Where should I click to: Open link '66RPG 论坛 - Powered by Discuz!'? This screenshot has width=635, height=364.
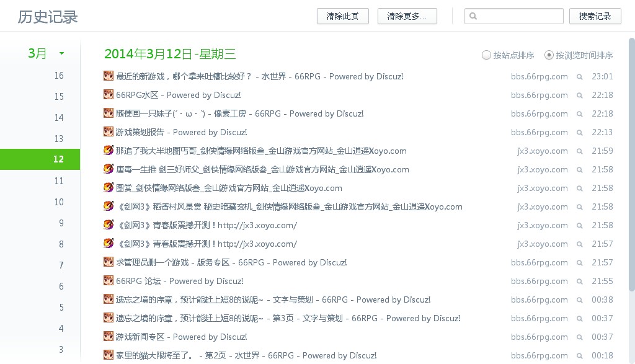coord(179,281)
